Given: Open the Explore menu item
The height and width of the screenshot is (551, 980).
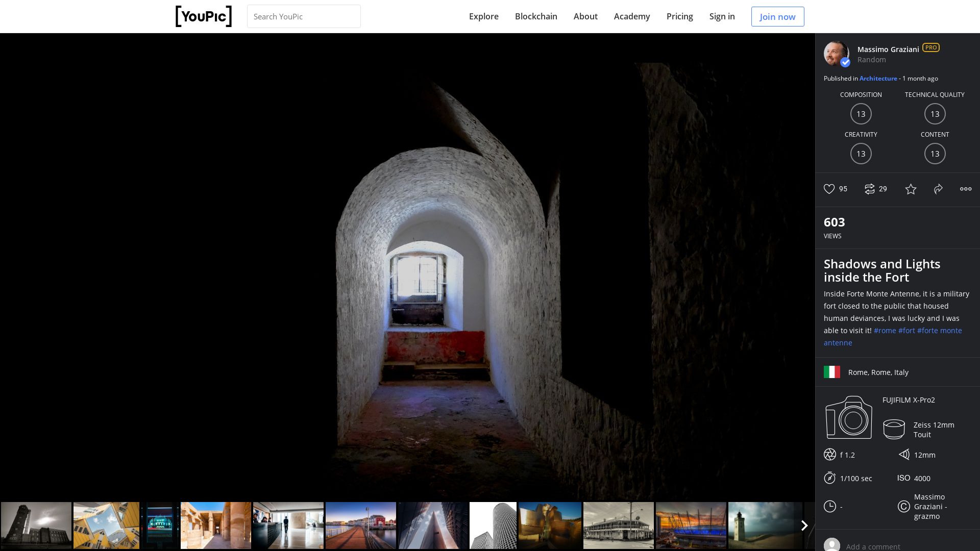Looking at the screenshot, I should (483, 16).
